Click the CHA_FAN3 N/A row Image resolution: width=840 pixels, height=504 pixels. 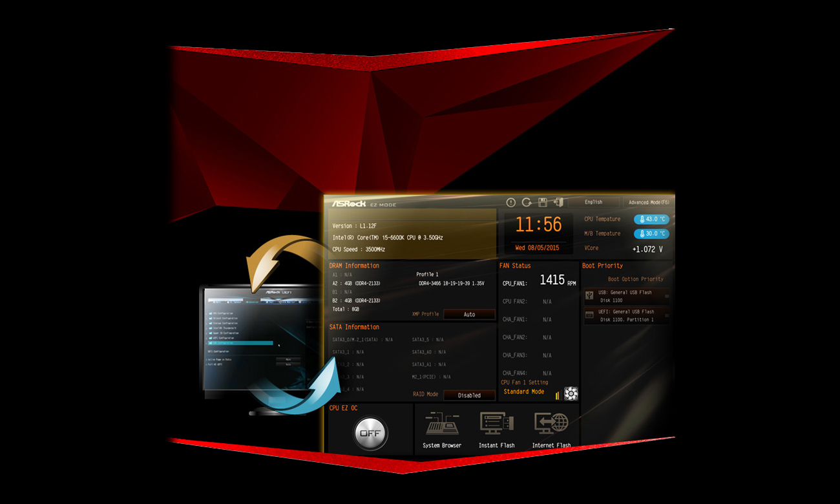click(x=527, y=355)
